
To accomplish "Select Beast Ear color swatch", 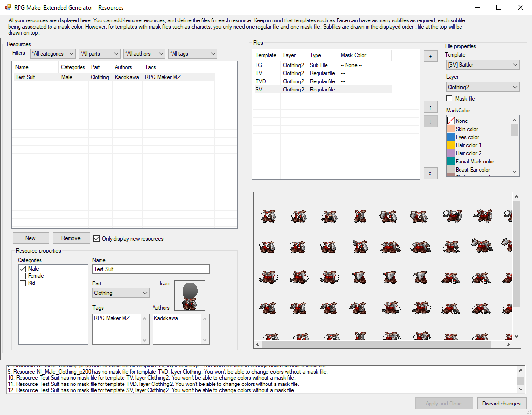I will click(451, 170).
